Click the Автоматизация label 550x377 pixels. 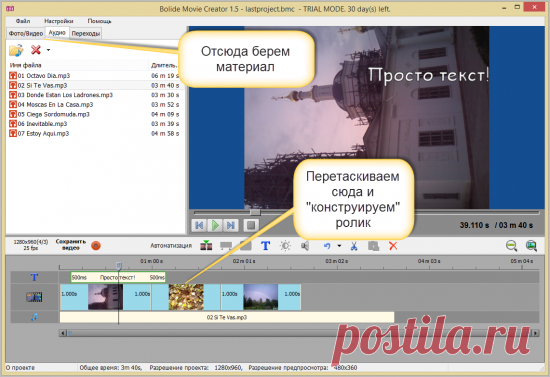click(x=171, y=245)
